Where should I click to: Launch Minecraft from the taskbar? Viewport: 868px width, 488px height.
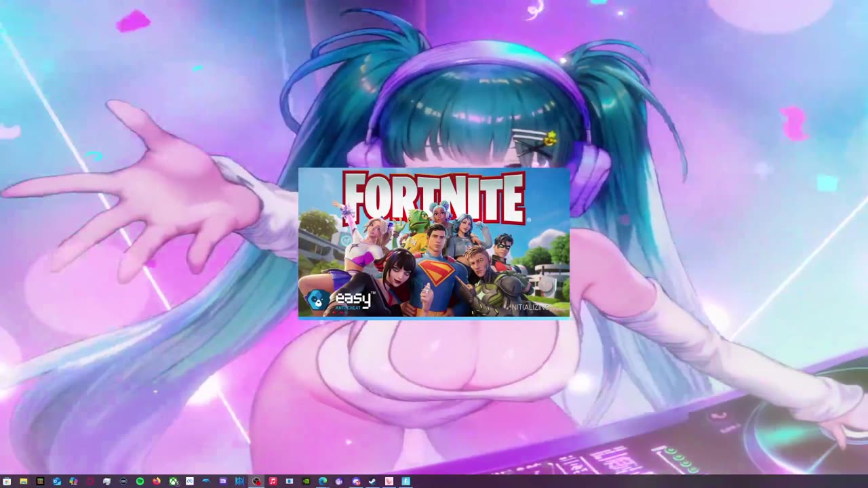(x=40, y=481)
